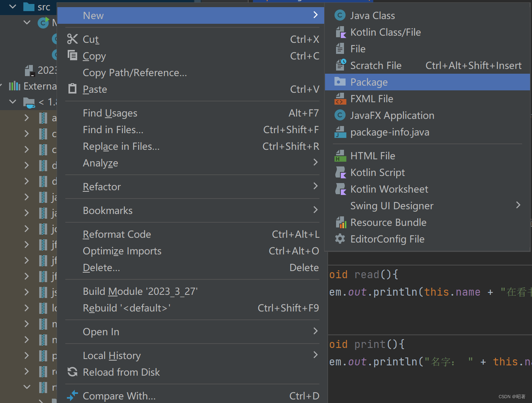
Task: Select Swing UI Designer submenu entry
Action: (427, 206)
